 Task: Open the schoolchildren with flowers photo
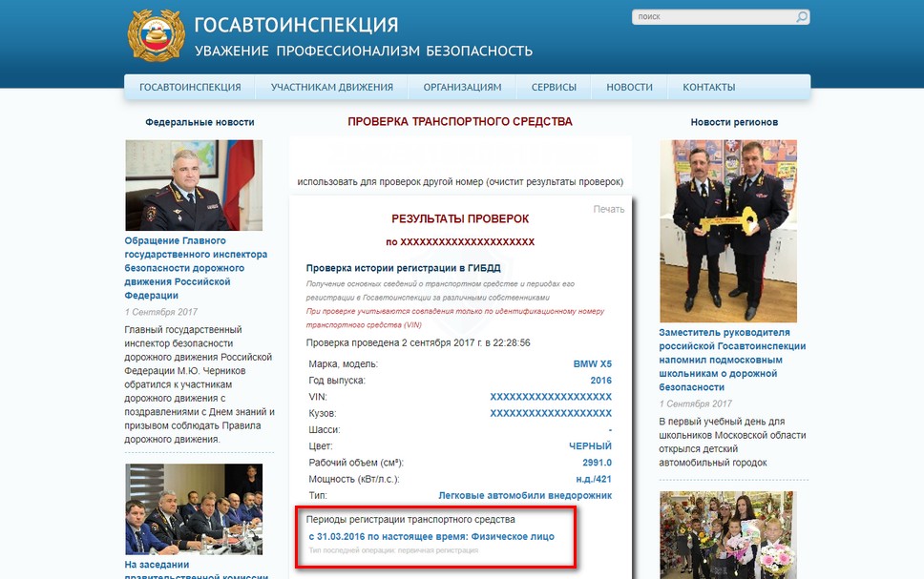pos(728,535)
